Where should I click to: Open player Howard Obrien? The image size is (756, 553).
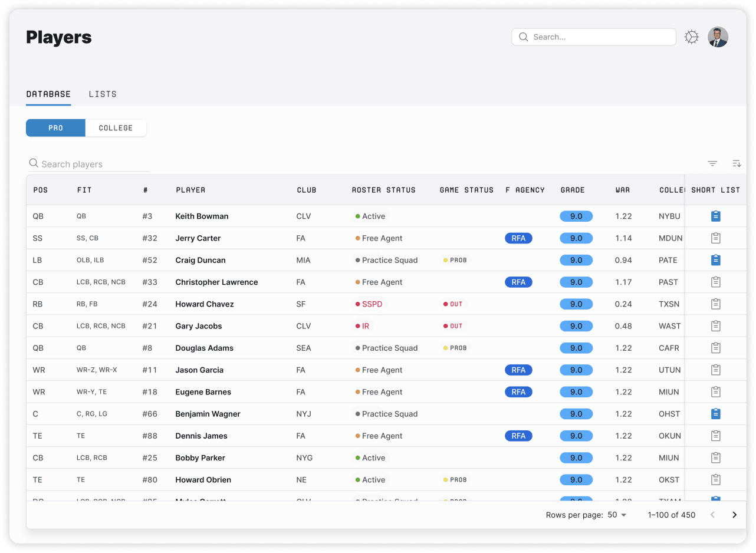pos(203,480)
